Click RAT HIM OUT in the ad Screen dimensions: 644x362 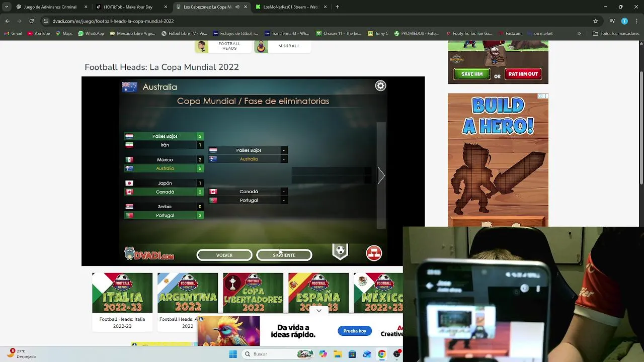(523, 74)
